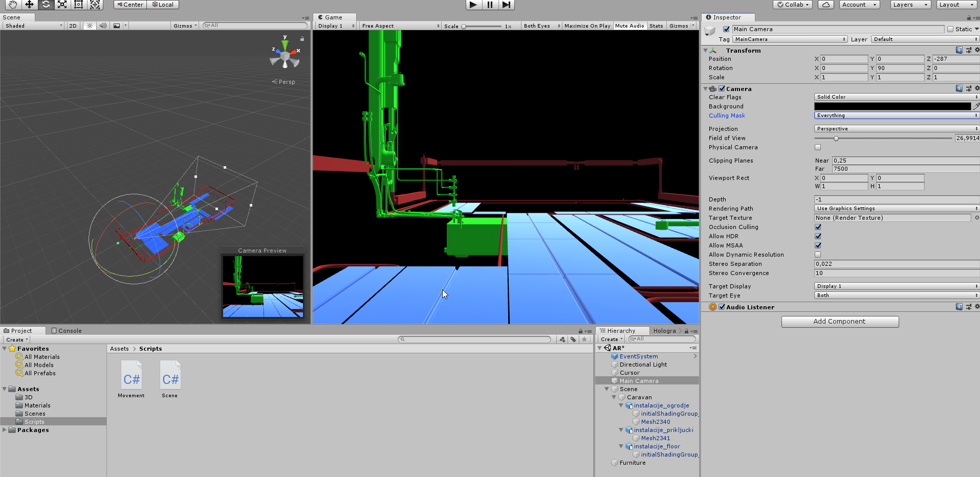Click the Pause button
Image resolution: width=980 pixels, height=477 pixels.
click(x=490, y=5)
